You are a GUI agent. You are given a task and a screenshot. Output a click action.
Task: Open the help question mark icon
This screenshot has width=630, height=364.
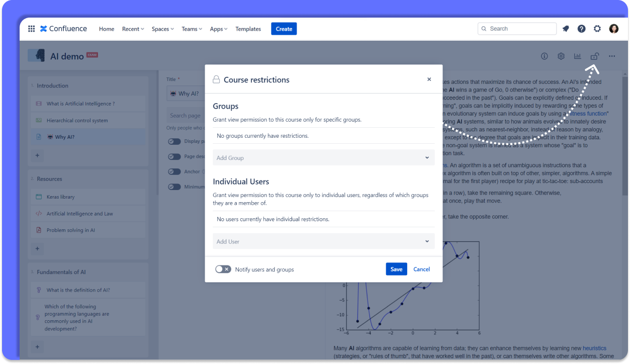(x=581, y=29)
